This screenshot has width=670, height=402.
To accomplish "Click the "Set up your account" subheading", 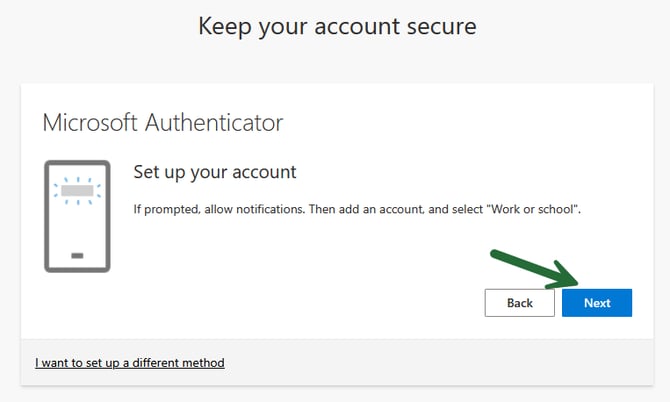I will (215, 172).
